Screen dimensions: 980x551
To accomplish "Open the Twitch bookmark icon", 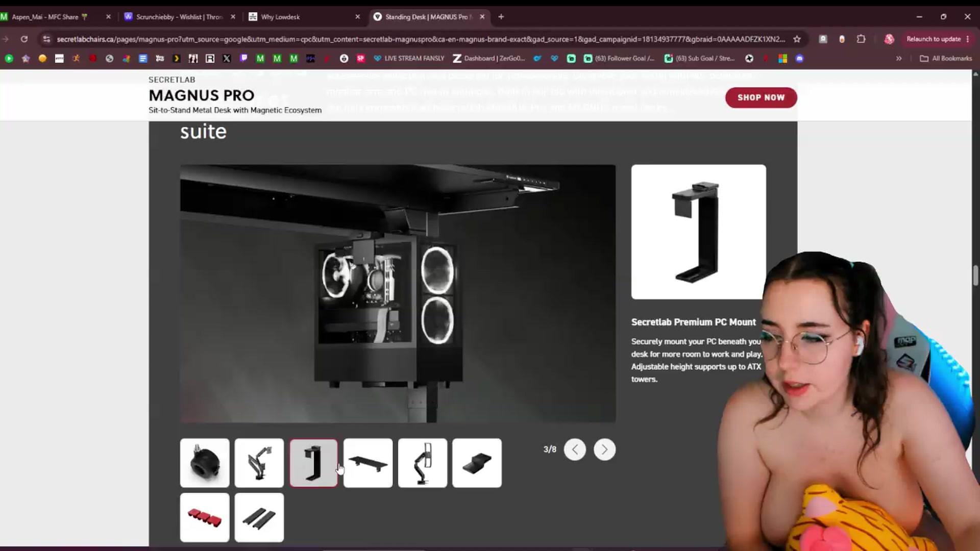I will (243, 59).
